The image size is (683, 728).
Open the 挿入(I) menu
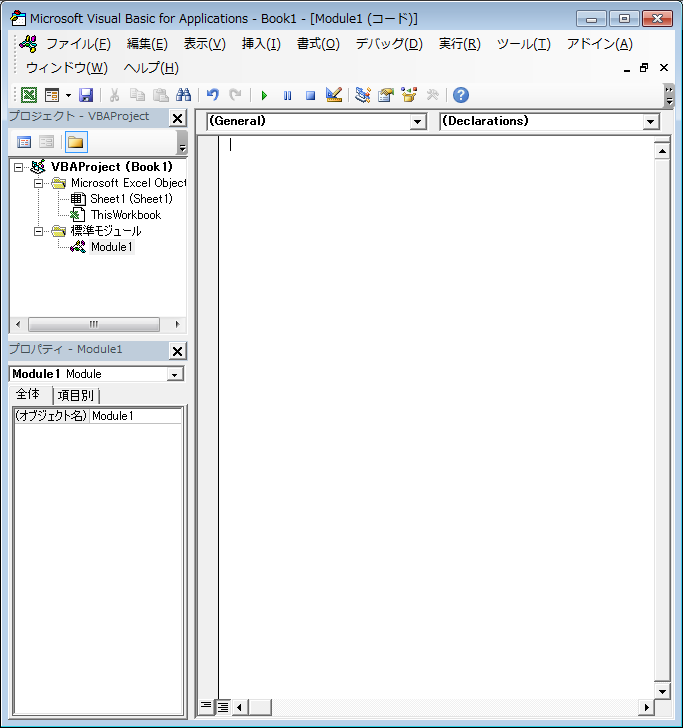coord(261,44)
